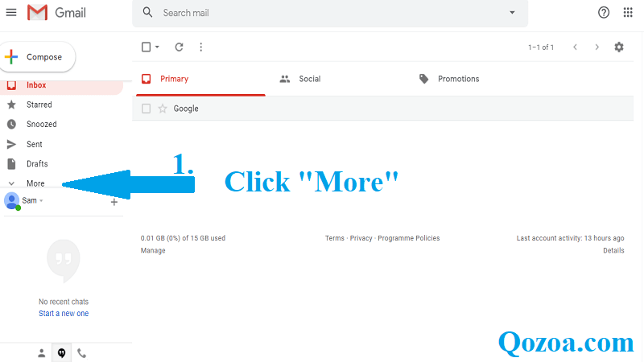Click the Gmail envelope logo
The image size is (644, 362).
click(37, 12)
